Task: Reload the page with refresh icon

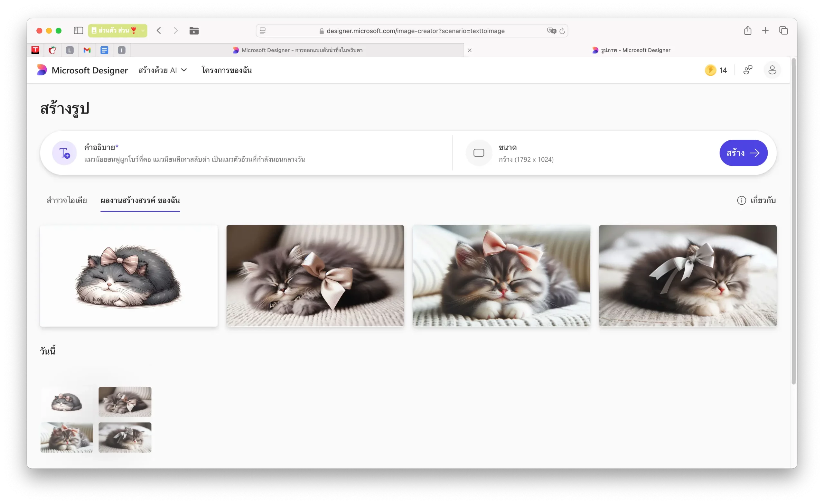Action: (562, 31)
